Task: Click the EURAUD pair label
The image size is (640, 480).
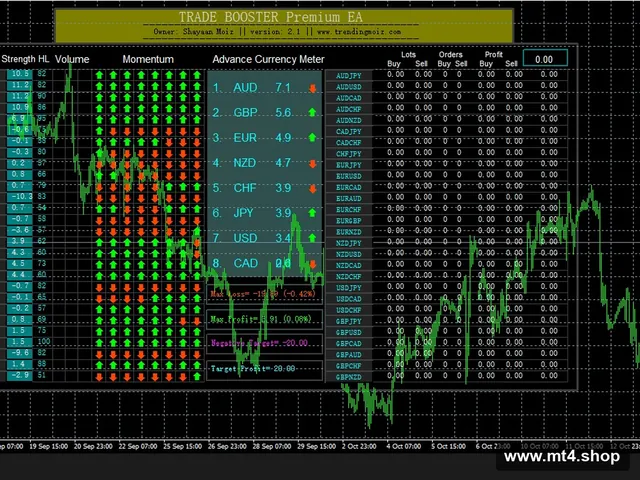Action: tap(349, 198)
